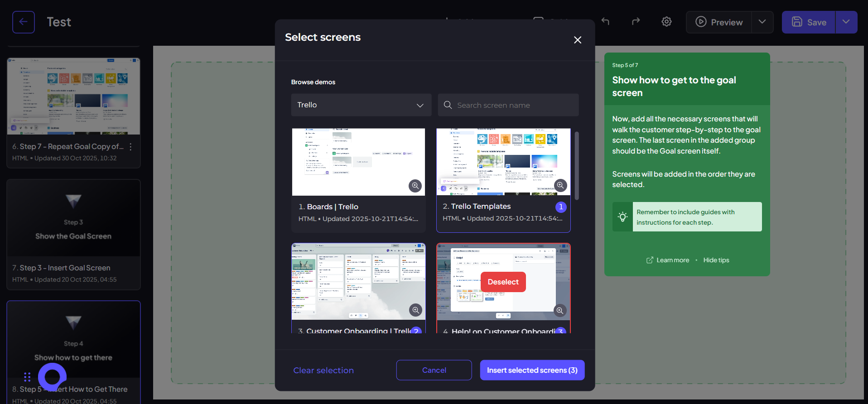The width and height of the screenshot is (868, 404).
Task: Click the red Deselect button
Action: coord(503,282)
